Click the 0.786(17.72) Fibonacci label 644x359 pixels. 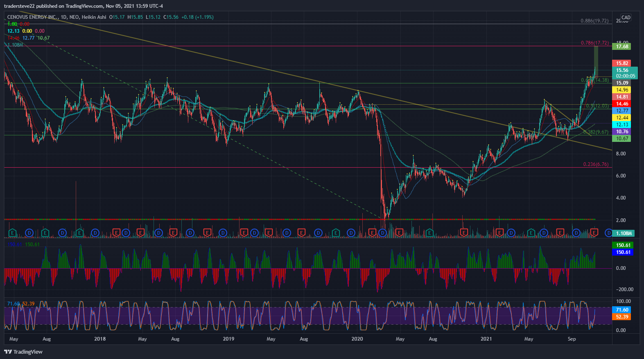[x=594, y=43]
